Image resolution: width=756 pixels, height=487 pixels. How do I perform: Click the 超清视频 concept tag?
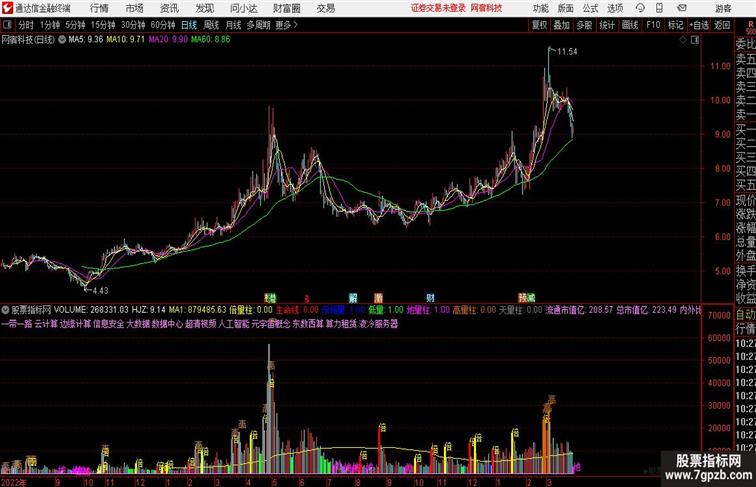pos(201,324)
